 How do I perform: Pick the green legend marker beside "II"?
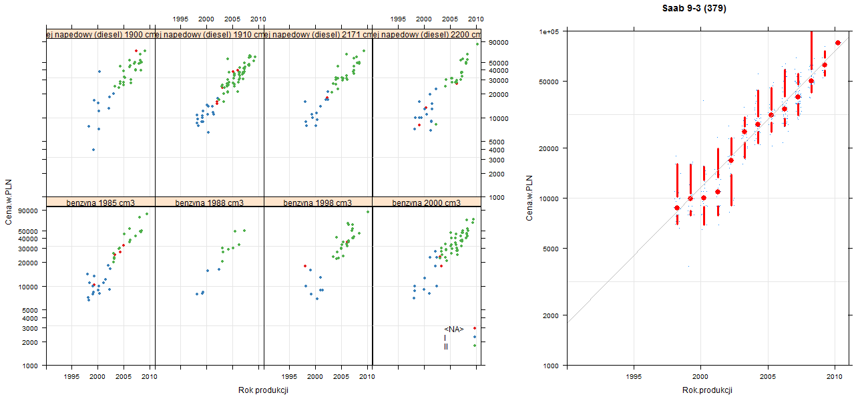475,346
